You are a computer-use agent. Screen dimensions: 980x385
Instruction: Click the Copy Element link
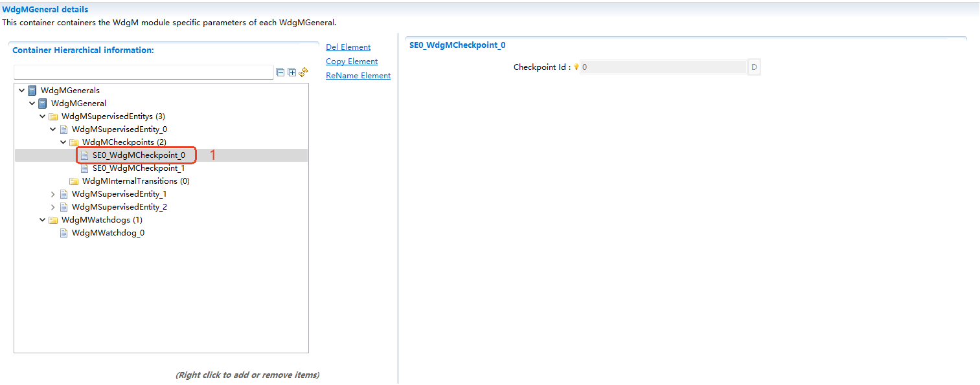click(x=352, y=61)
